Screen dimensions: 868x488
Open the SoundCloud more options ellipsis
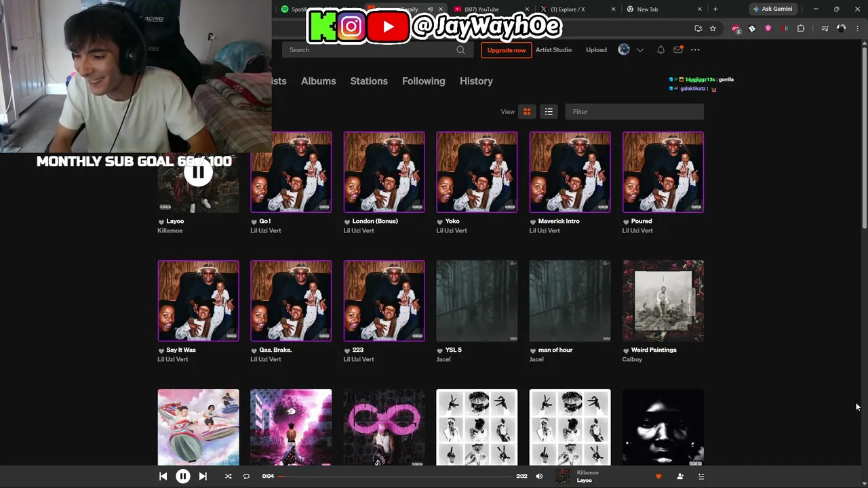(x=695, y=49)
